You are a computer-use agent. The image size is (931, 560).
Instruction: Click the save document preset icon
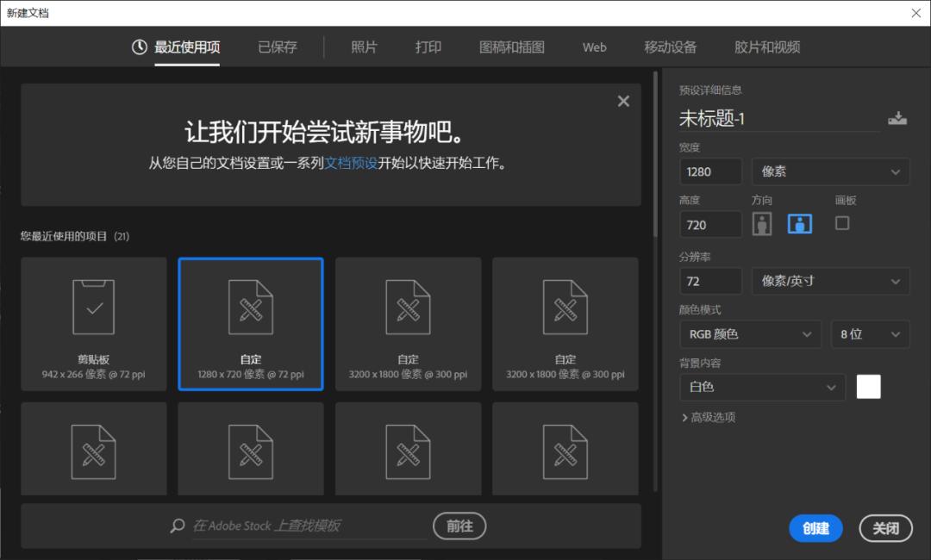coord(897,118)
